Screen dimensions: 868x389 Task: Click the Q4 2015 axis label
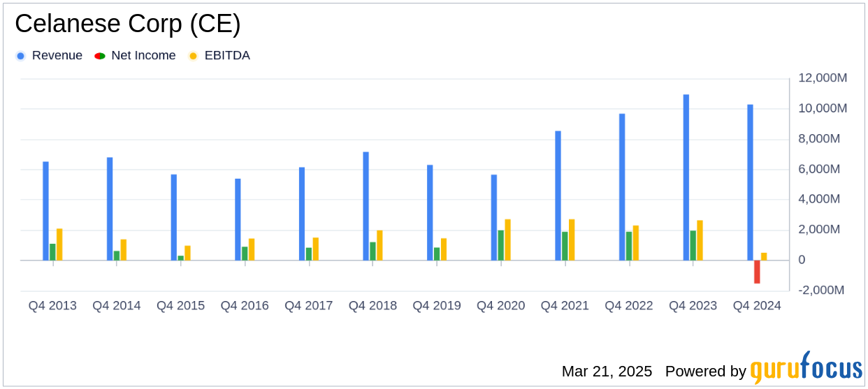[x=180, y=306]
